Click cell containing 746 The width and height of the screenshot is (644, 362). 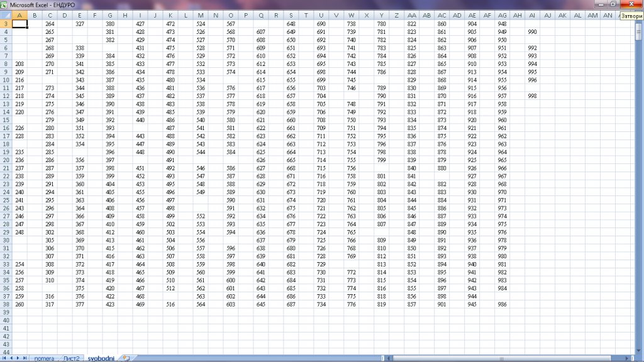coord(352,88)
